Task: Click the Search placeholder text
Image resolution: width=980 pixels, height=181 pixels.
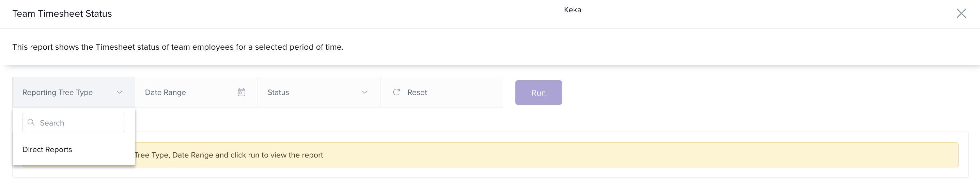Action: click(x=52, y=123)
